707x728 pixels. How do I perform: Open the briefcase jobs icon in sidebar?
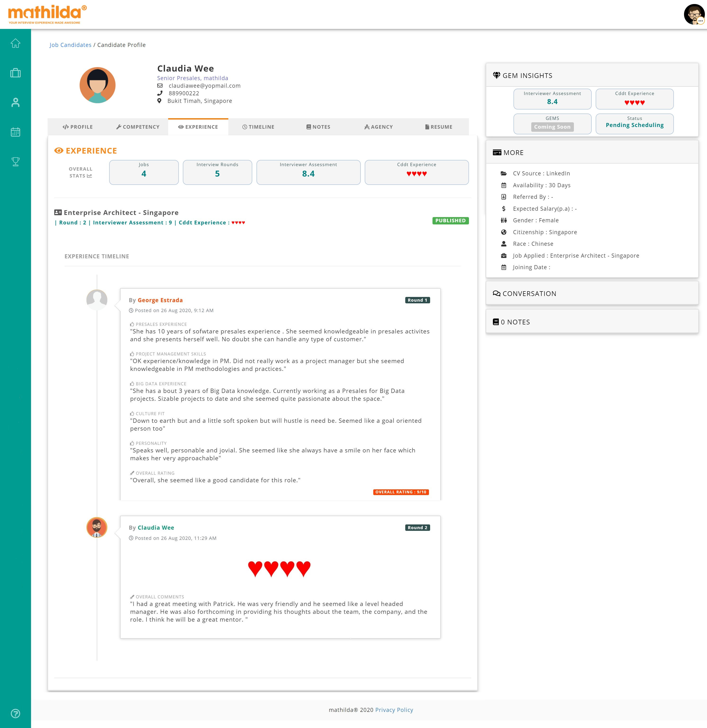15,73
